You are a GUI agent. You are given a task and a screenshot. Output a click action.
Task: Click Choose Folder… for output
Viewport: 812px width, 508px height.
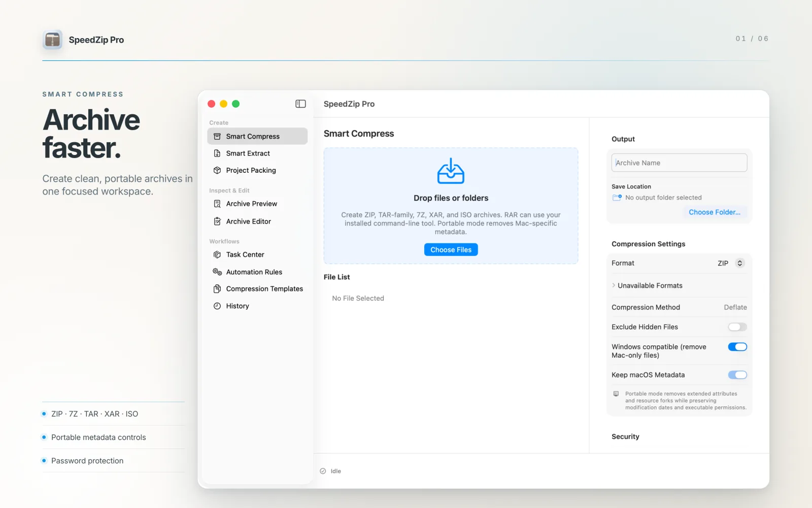click(x=715, y=212)
